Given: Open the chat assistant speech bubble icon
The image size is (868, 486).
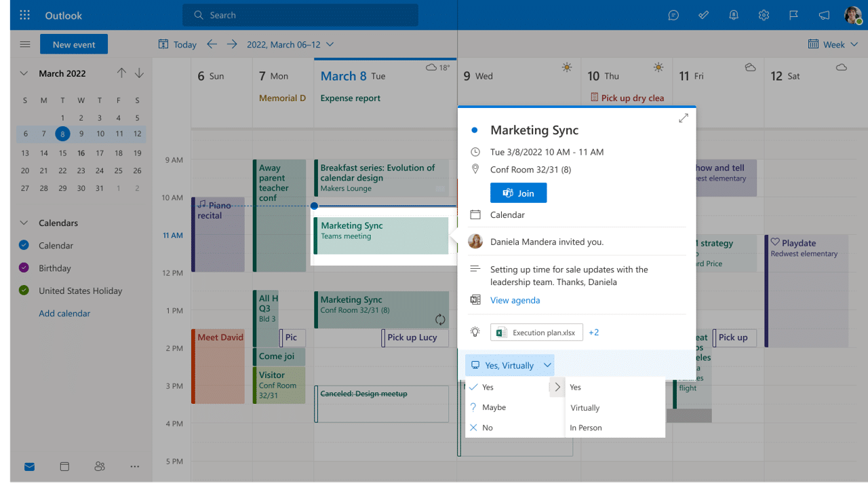Looking at the screenshot, I should click(673, 14).
